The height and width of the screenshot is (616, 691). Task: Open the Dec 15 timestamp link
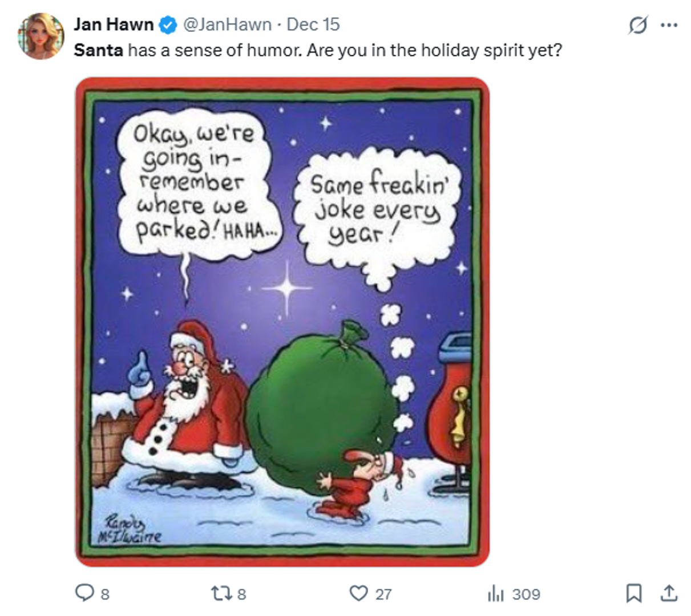(313, 25)
